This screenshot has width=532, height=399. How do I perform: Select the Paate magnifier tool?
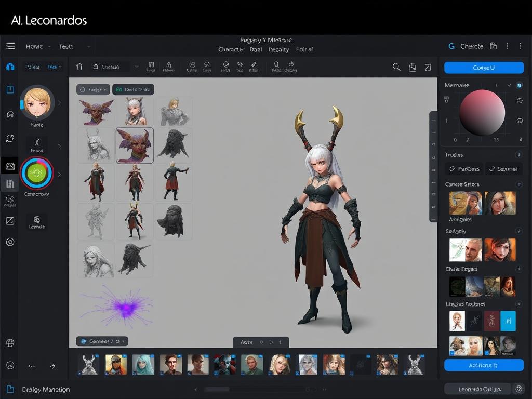tap(276, 66)
